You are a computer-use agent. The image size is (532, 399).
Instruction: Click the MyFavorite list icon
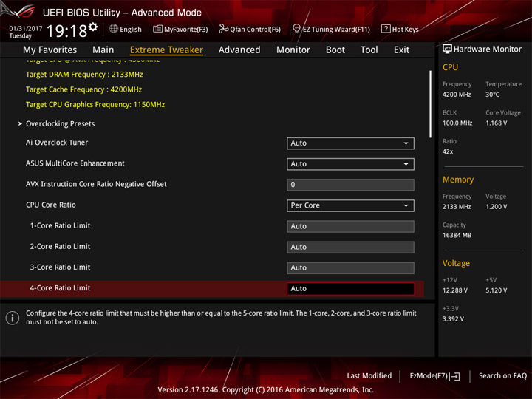pos(157,29)
